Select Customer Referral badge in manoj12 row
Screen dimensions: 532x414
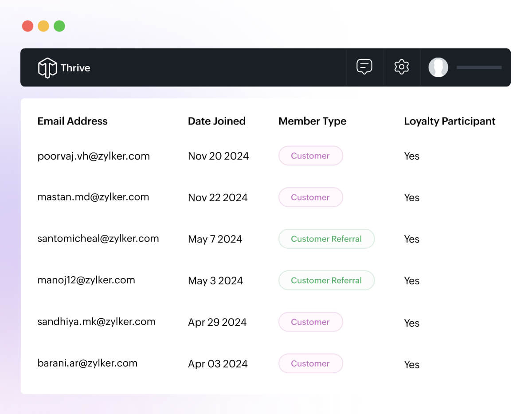coord(326,281)
